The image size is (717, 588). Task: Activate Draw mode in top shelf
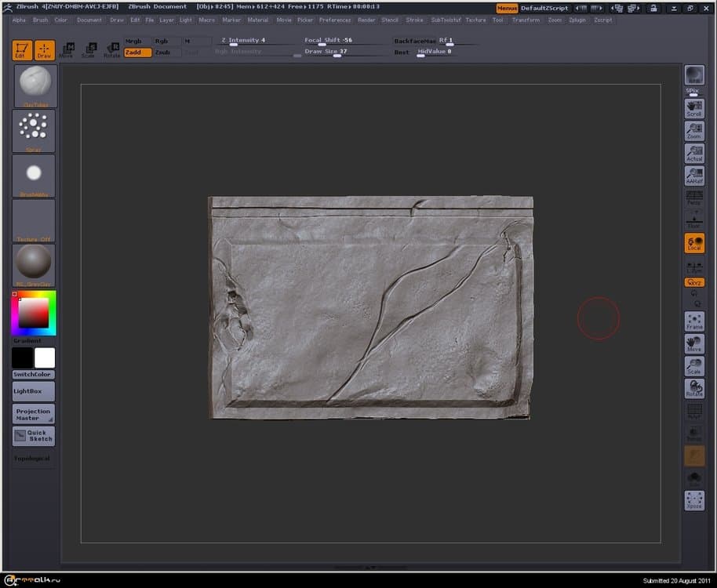[x=45, y=50]
